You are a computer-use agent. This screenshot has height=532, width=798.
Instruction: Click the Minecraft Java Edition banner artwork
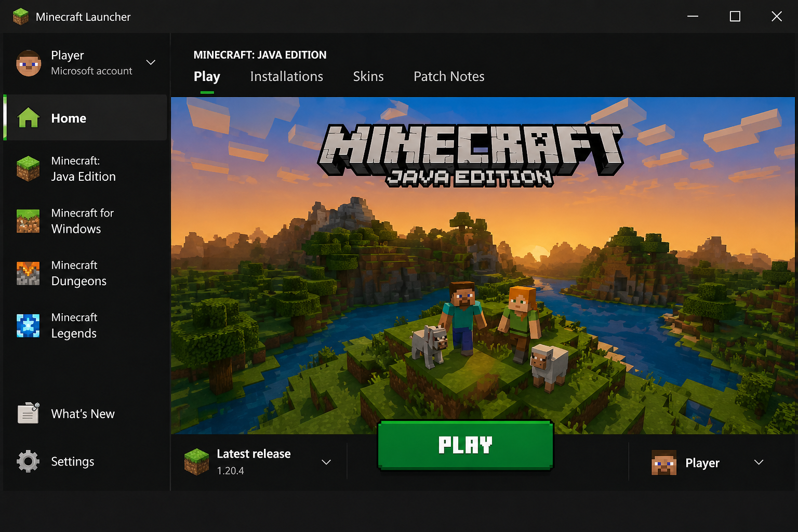[x=483, y=265]
